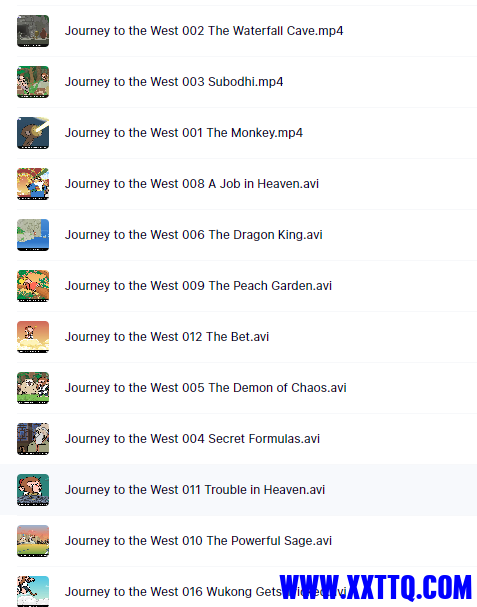
Task: Select the 001 The Monkey thumbnail icon
Action: click(33, 133)
